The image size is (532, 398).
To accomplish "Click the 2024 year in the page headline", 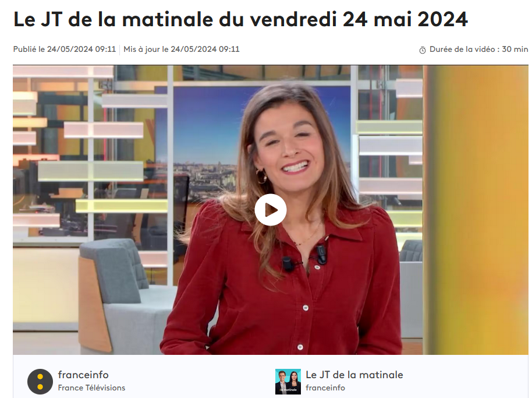I will [x=443, y=19].
